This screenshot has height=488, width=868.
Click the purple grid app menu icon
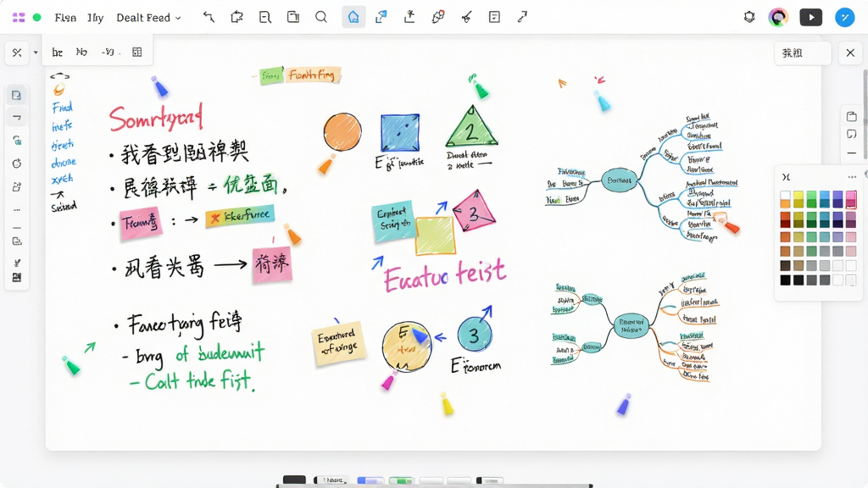(19, 18)
